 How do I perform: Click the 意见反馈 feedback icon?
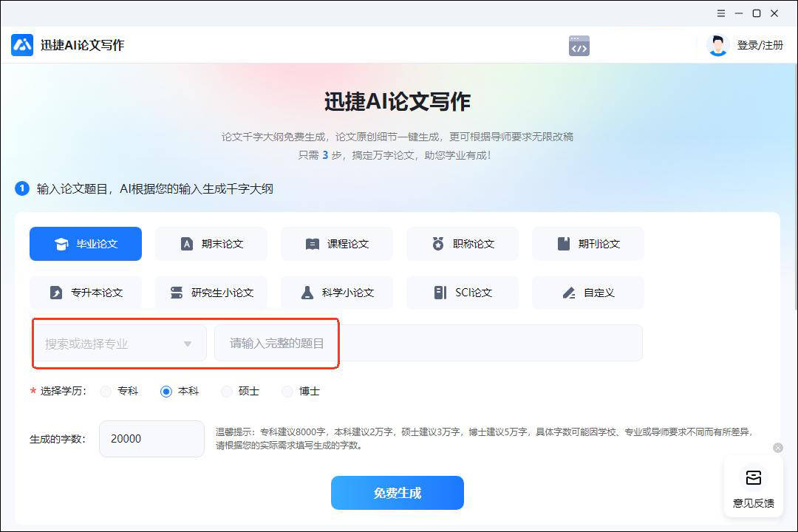753,478
